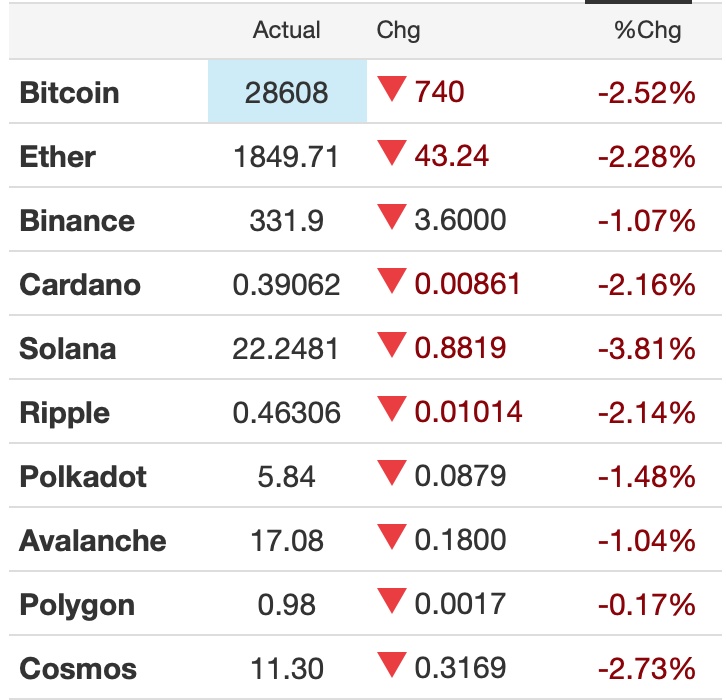Click the red down triangle for Polkadot
726x700 pixels.
[390, 475]
